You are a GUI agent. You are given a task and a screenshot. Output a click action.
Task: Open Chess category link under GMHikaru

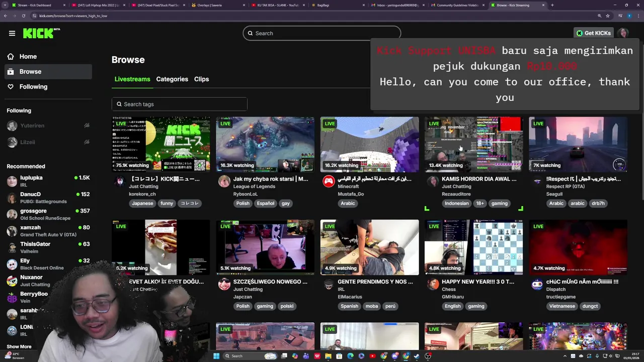click(449, 290)
